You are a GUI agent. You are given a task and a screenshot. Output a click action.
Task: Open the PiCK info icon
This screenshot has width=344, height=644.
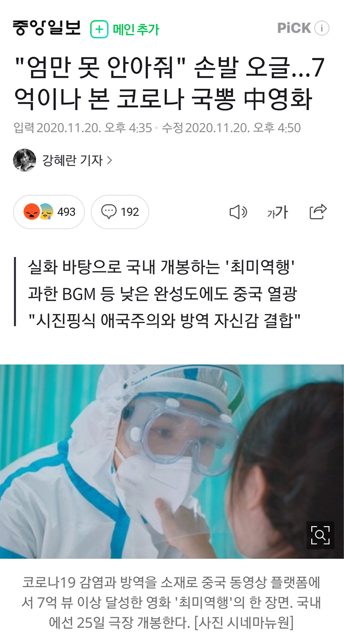(322, 28)
